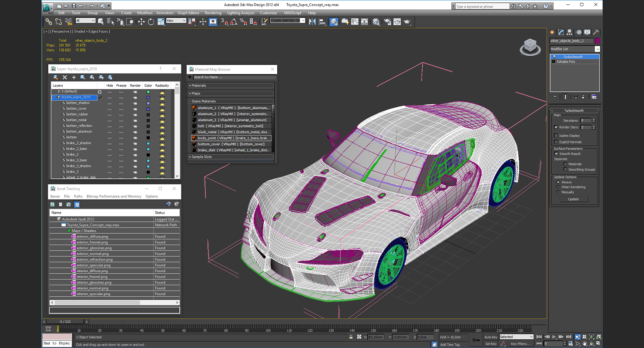The width and height of the screenshot is (644, 348).
Task: Open the Hierarchy command panel tab
Action: [570, 32]
